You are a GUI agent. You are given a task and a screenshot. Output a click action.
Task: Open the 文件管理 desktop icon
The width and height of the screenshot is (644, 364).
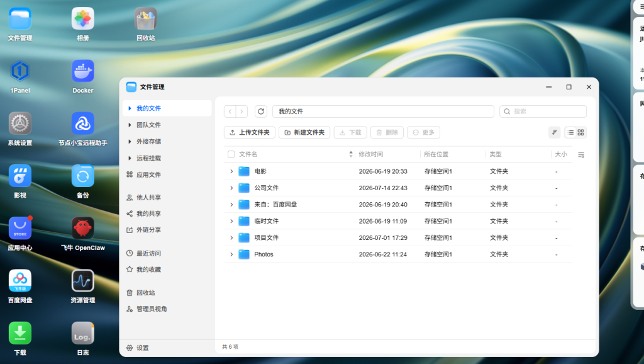point(19,18)
